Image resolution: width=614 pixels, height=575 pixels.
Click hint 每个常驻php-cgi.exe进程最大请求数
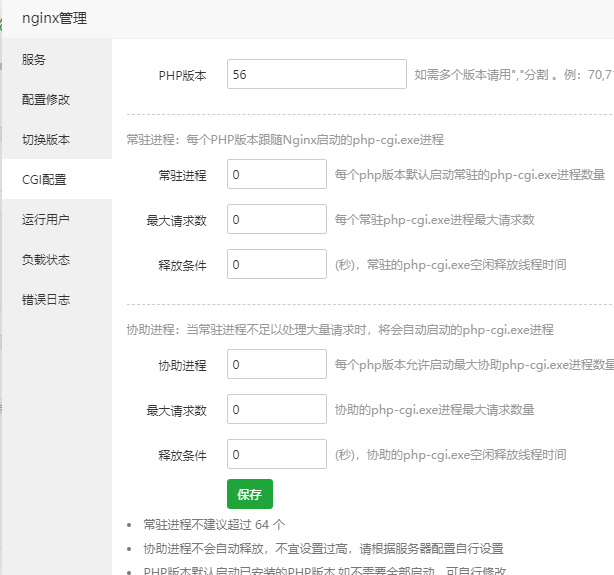[x=434, y=220]
